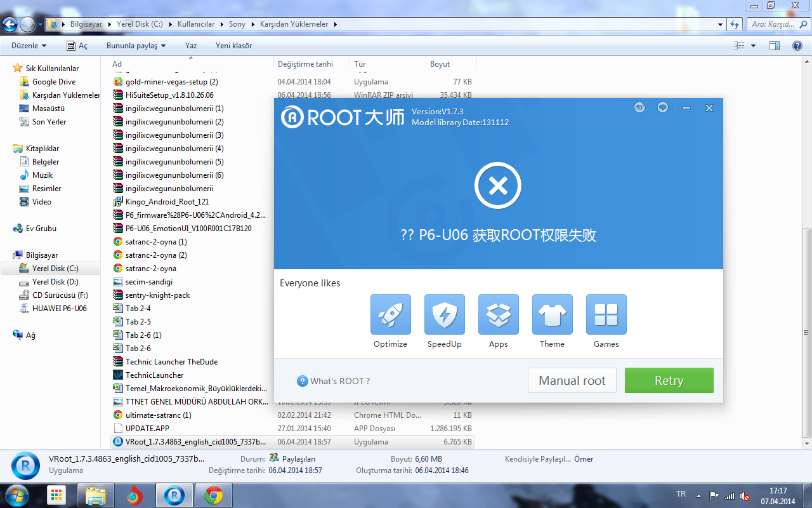Open the view options dropdown arrow
The image size is (812, 508).
point(754,46)
